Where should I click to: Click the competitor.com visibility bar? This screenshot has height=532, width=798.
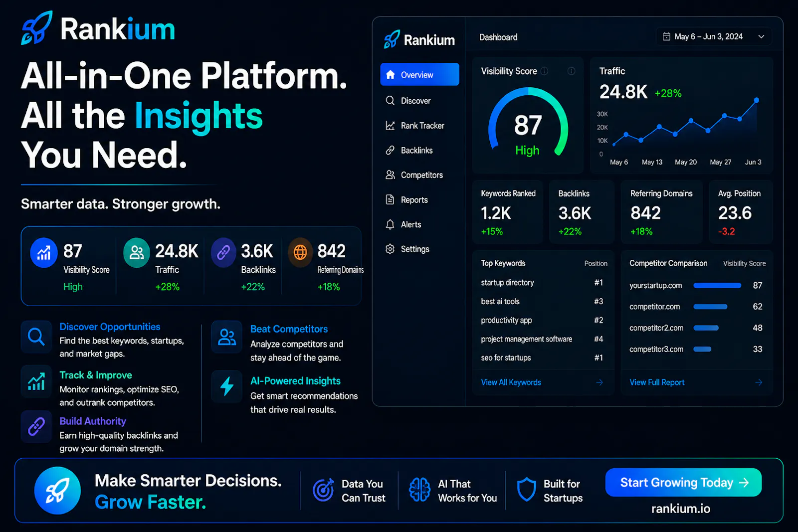tap(710, 307)
